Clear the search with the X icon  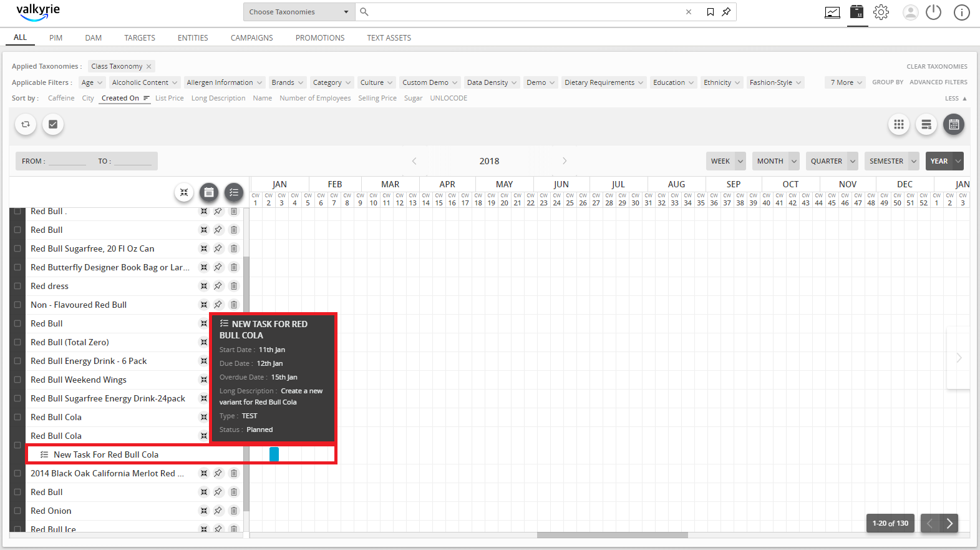[689, 12]
